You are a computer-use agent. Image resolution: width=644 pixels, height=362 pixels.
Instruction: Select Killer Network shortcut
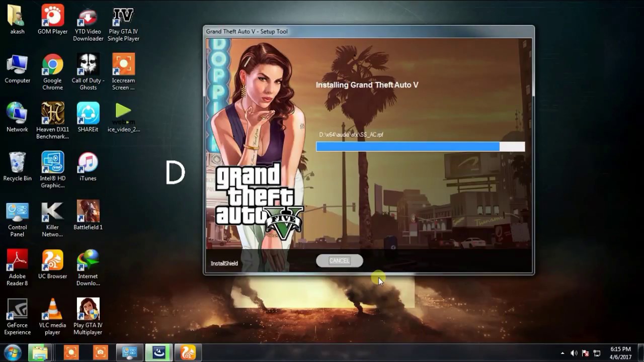point(52,220)
